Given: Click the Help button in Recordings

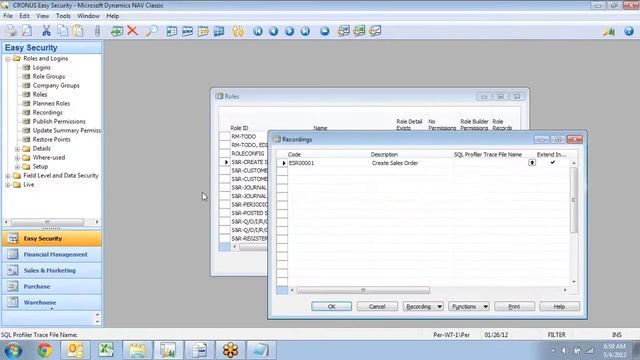Looking at the screenshot, I should pos(559,306).
